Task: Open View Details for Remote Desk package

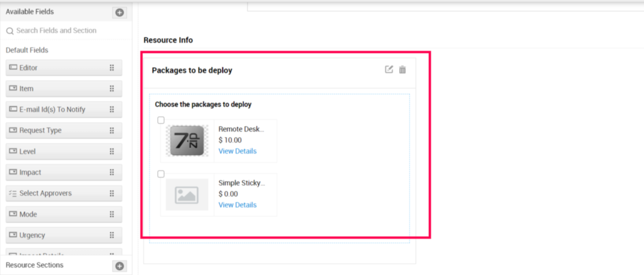Action: click(x=237, y=151)
